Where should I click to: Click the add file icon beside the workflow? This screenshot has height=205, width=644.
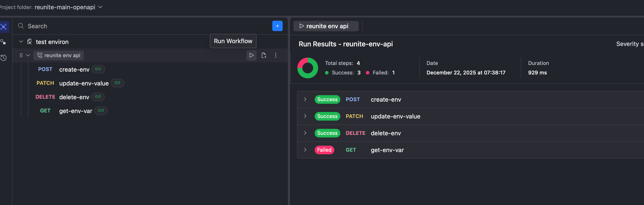pyautogui.click(x=263, y=55)
